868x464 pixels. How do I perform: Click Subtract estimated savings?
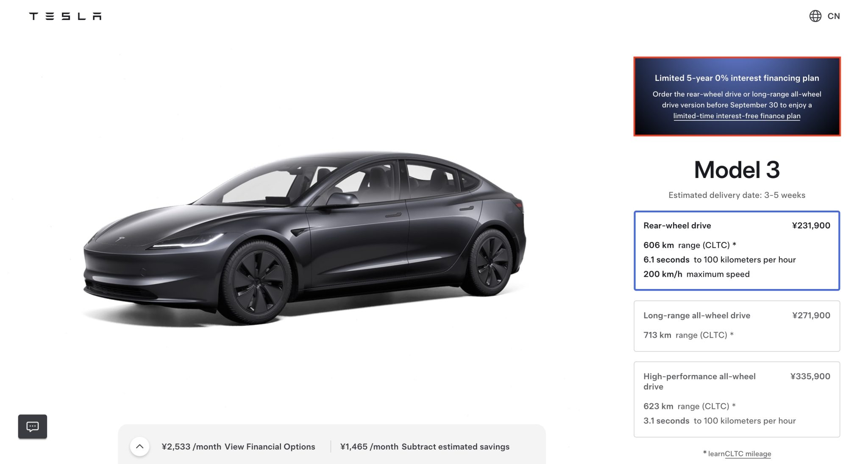(x=455, y=447)
